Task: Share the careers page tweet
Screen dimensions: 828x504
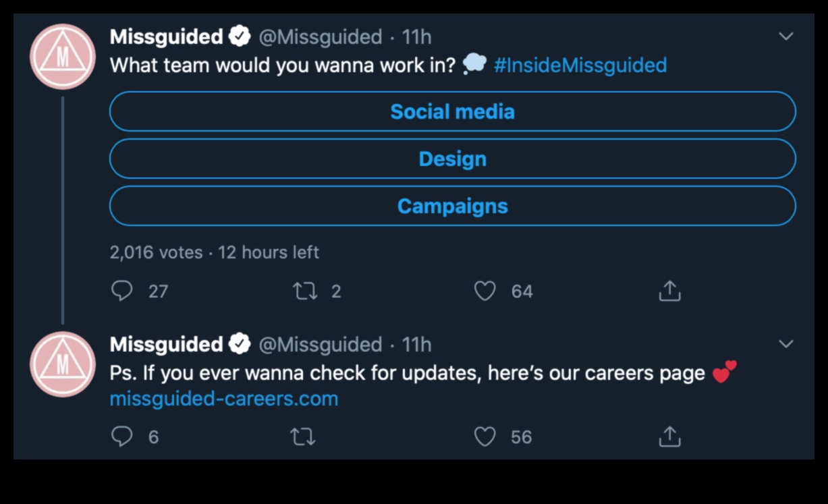Action: point(669,437)
